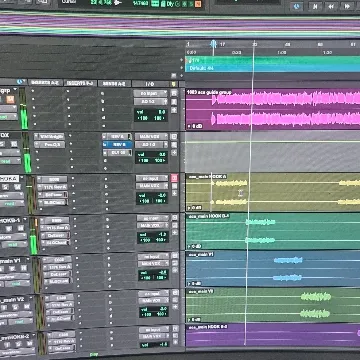Click the yellow icon beside I/O header
The height and width of the screenshot is (360, 360).
pos(173,84)
